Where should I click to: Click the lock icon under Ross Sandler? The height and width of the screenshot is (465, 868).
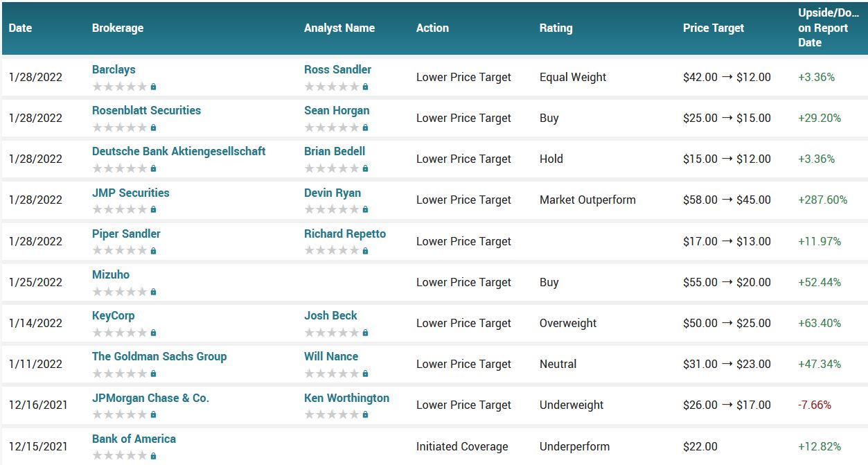point(365,87)
